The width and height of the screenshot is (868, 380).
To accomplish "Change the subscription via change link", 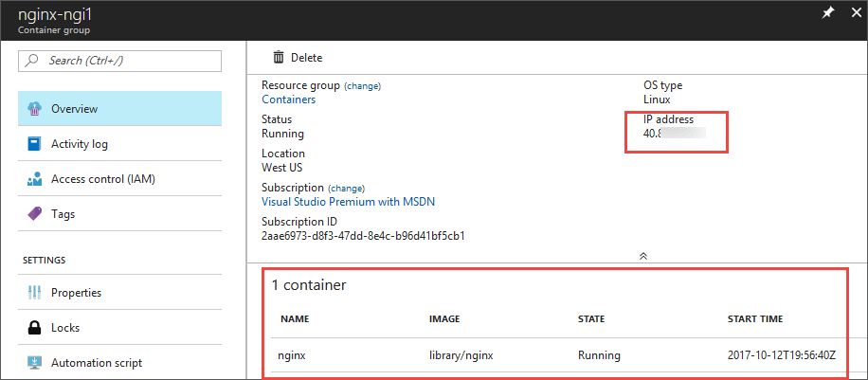I will pos(347,189).
